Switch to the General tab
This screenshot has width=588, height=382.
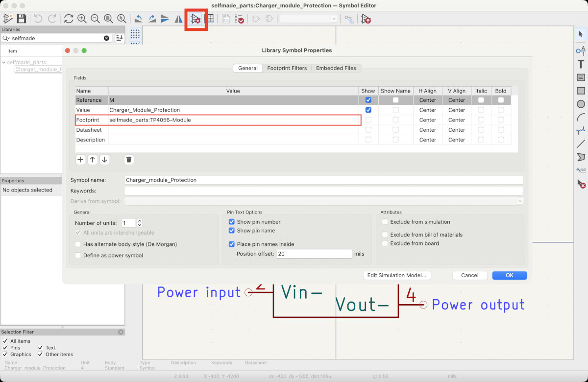(248, 68)
